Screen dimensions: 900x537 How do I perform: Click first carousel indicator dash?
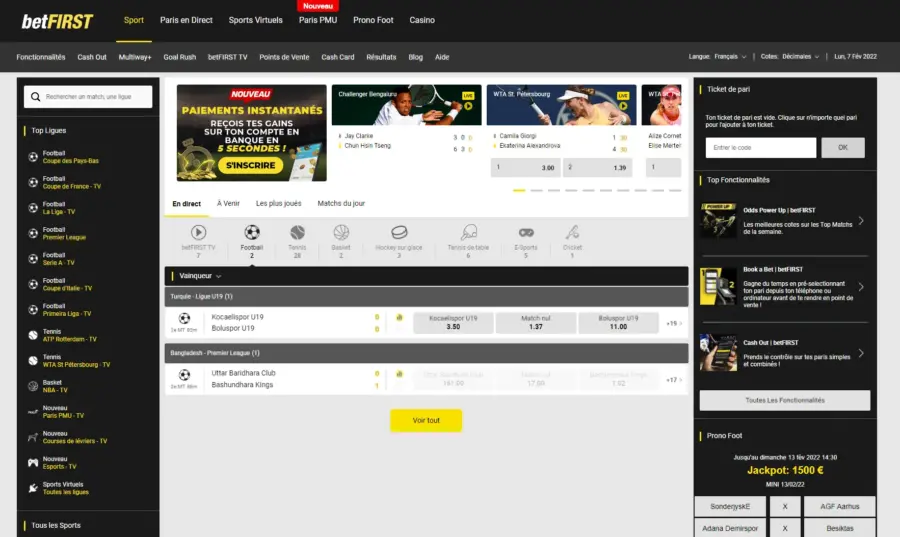519,190
